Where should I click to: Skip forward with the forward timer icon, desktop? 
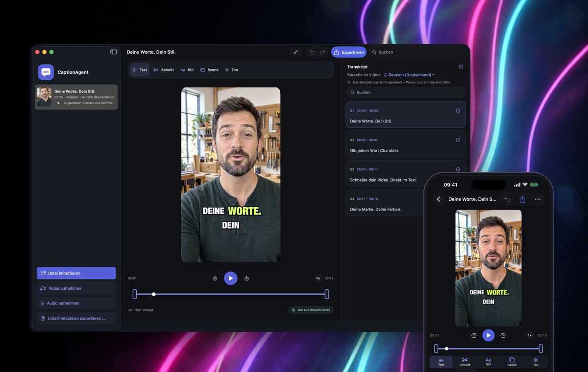click(x=246, y=279)
